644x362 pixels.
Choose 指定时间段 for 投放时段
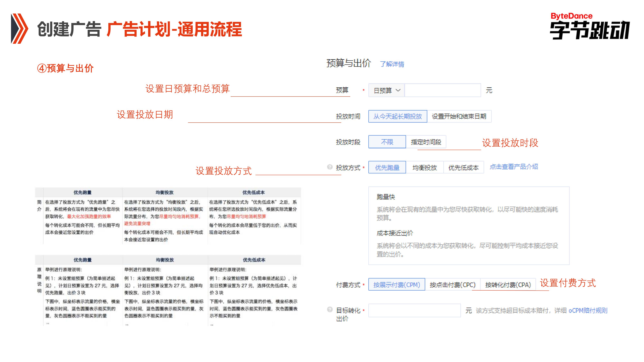[426, 142]
